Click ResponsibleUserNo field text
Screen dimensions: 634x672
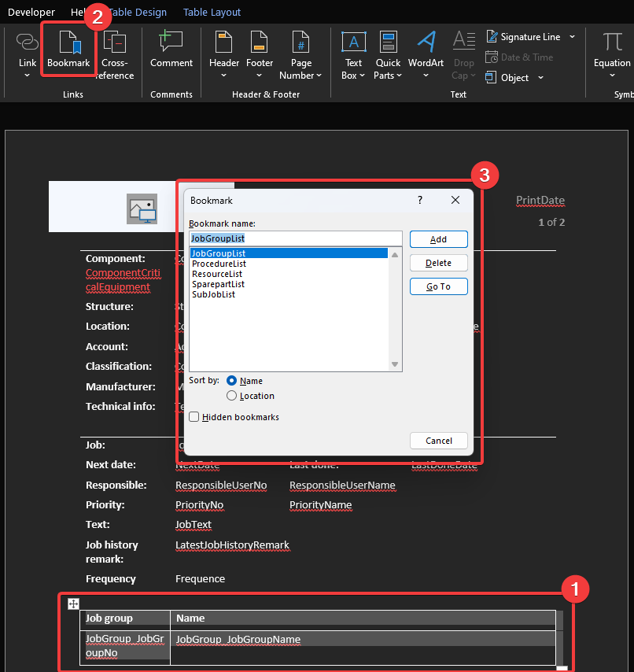(221, 486)
